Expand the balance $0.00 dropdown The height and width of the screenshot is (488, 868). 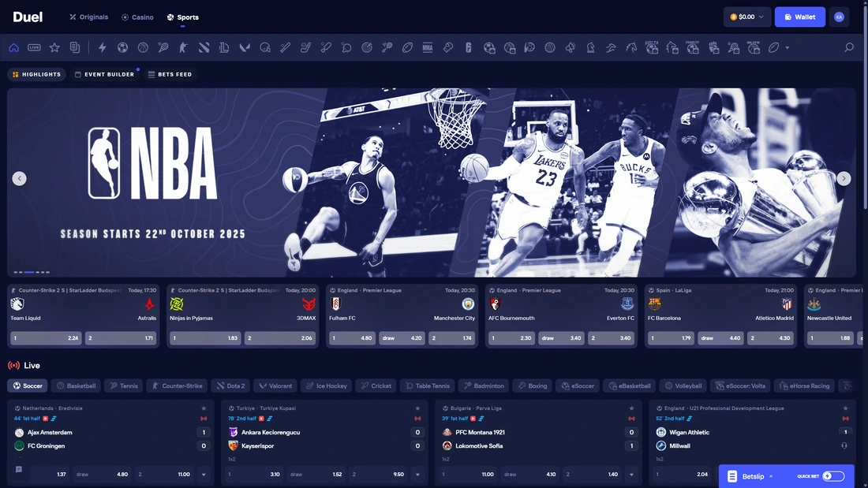tap(746, 17)
